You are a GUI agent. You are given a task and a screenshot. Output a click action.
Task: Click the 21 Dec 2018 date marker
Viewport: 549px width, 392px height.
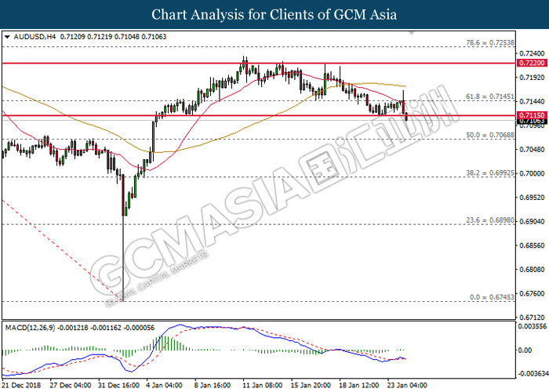(21, 385)
